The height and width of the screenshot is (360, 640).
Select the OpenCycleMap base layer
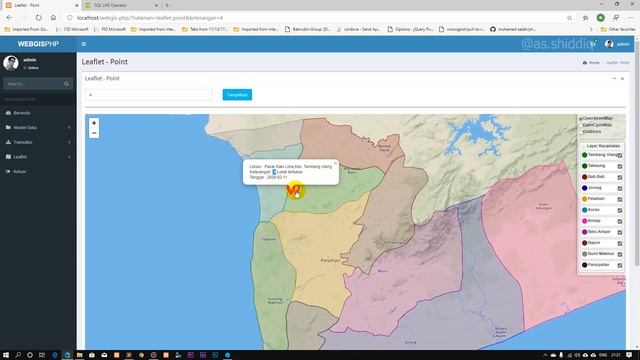point(581,126)
